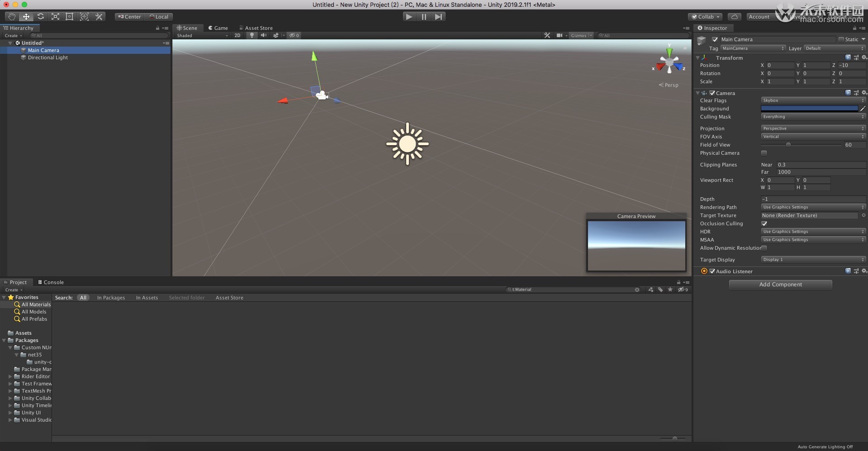This screenshot has width=868, height=451.
Task: Select the Move tool
Action: (x=26, y=16)
